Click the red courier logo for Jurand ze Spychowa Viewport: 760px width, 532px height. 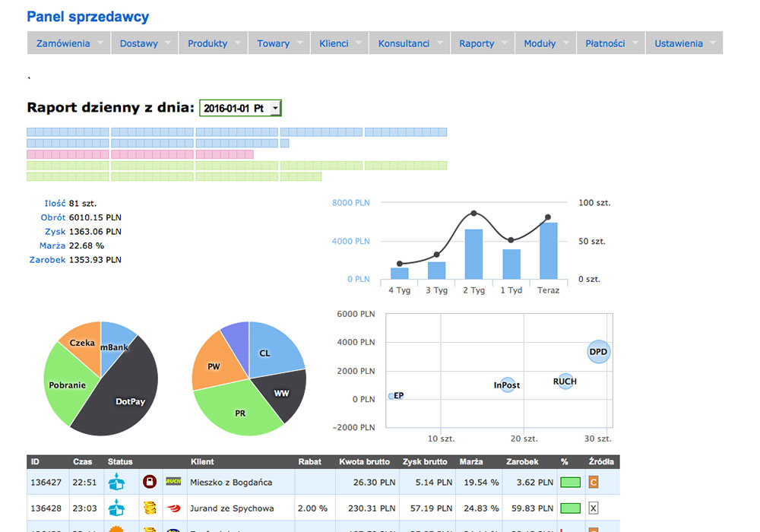173,508
